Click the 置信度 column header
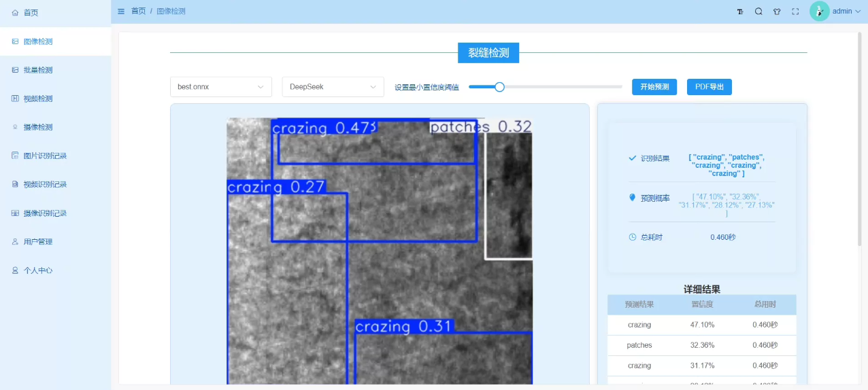This screenshot has height=390, width=868. point(702,304)
